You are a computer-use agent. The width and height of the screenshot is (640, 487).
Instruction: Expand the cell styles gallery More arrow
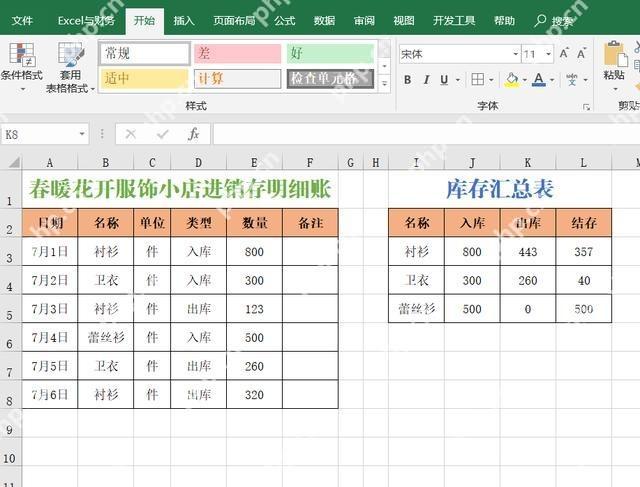(x=384, y=83)
